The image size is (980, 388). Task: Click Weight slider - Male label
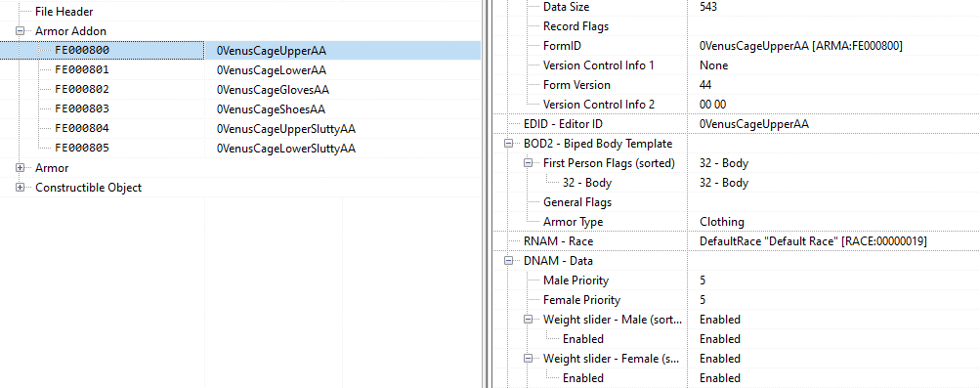point(613,320)
